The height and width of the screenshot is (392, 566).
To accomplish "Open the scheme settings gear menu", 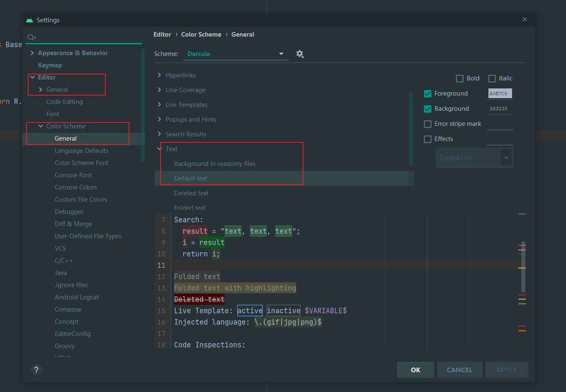I will (300, 54).
